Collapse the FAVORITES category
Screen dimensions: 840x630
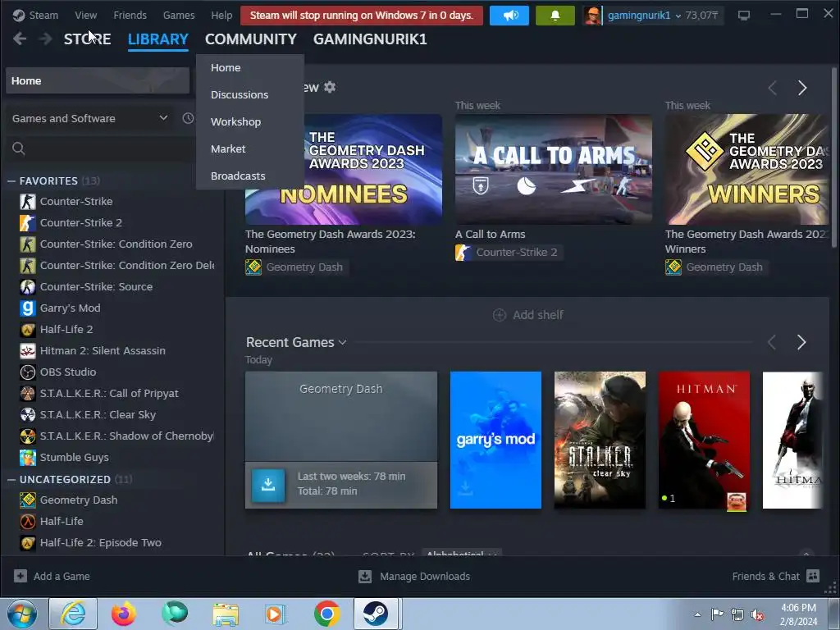(x=11, y=181)
